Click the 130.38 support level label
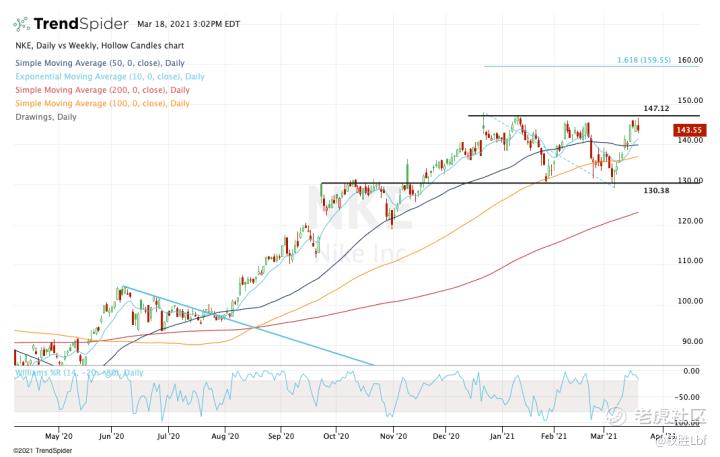Screen dimensions: 720x457 click(x=656, y=190)
